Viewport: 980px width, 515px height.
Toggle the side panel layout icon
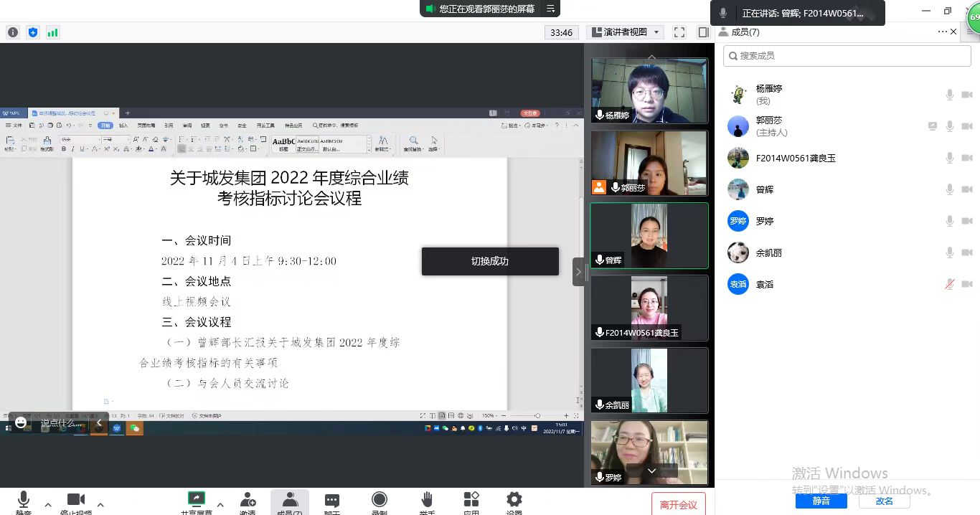[x=703, y=32]
